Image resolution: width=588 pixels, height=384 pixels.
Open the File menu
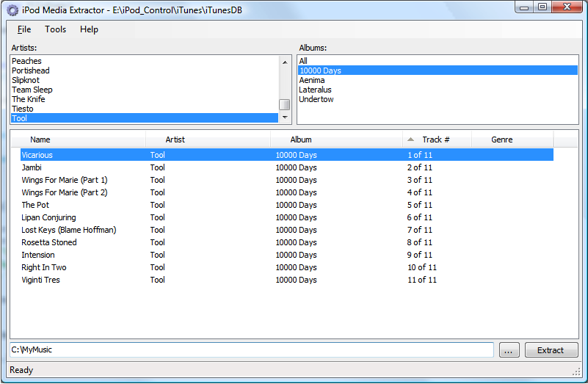pos(24,29)
